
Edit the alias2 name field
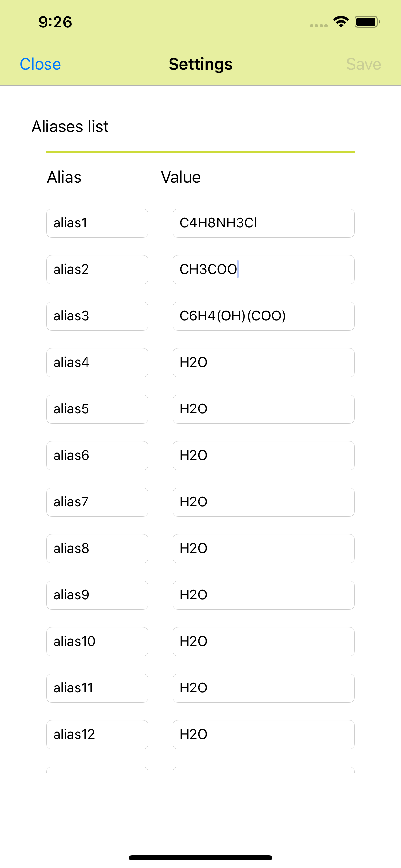tap(97, 270)
